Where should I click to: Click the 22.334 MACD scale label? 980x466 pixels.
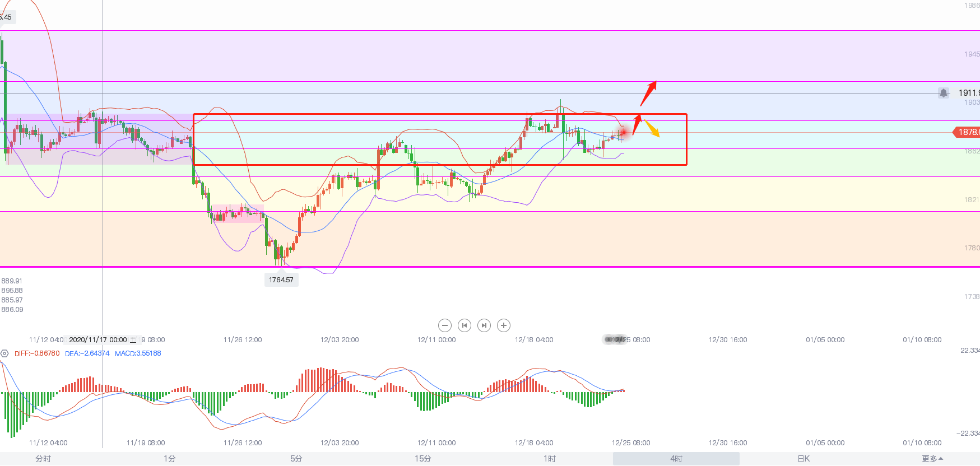[x=970, y=351]
